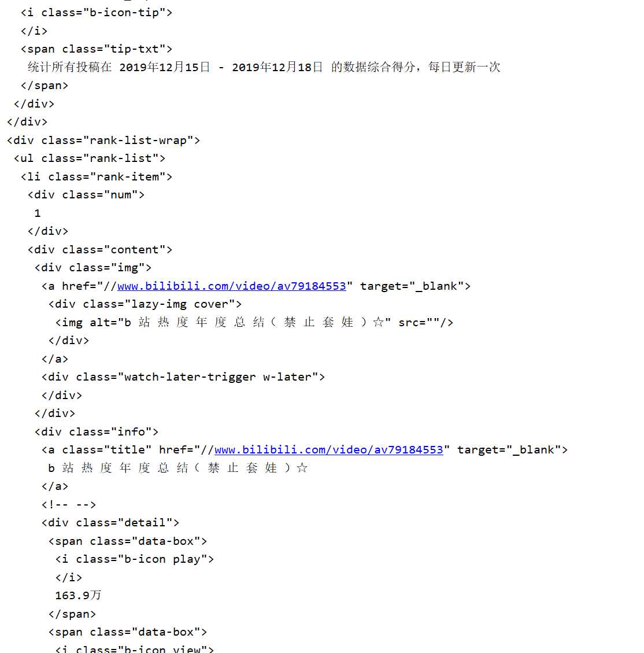Click the div class num line

coord(86,195)
